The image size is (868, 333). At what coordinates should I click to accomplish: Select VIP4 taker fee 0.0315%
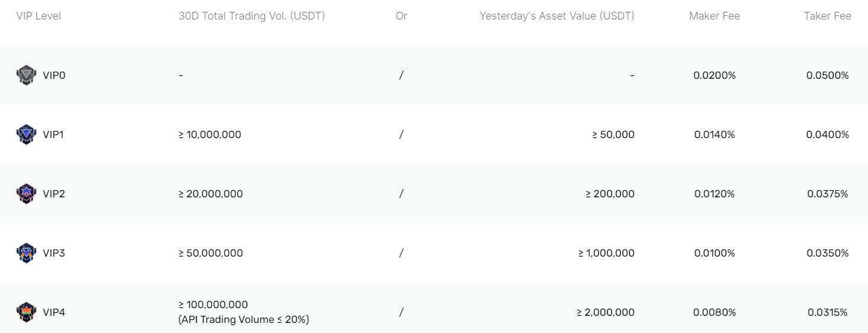828,312
